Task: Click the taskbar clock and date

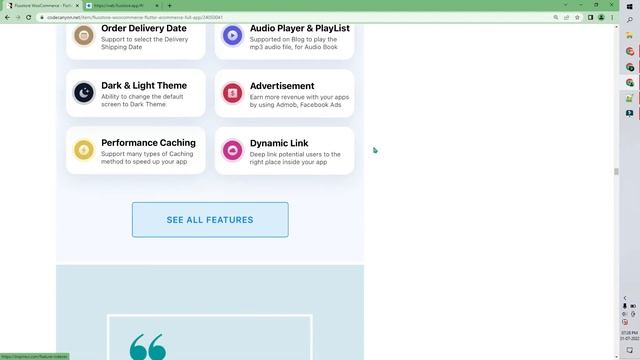Action: point(629,336)
